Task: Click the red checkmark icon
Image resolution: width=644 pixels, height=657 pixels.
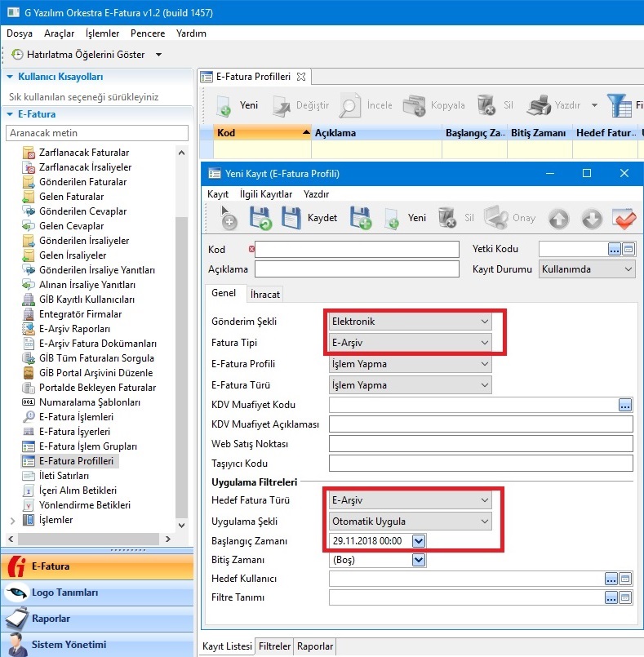Action: (624, 218)
